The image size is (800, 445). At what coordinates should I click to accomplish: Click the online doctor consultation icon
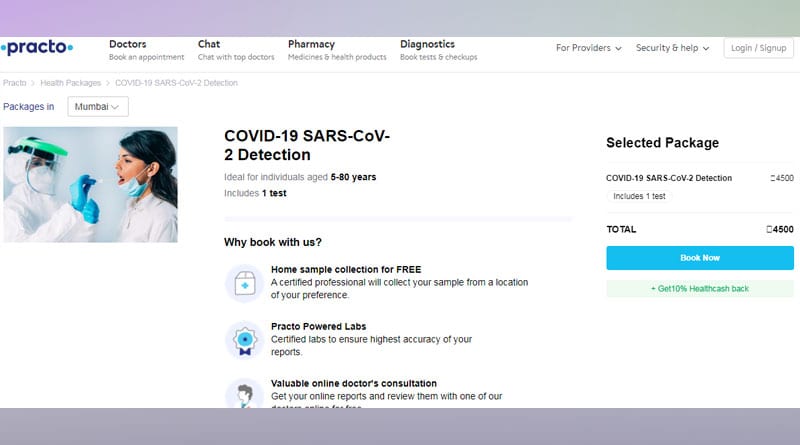click(244, 394)
